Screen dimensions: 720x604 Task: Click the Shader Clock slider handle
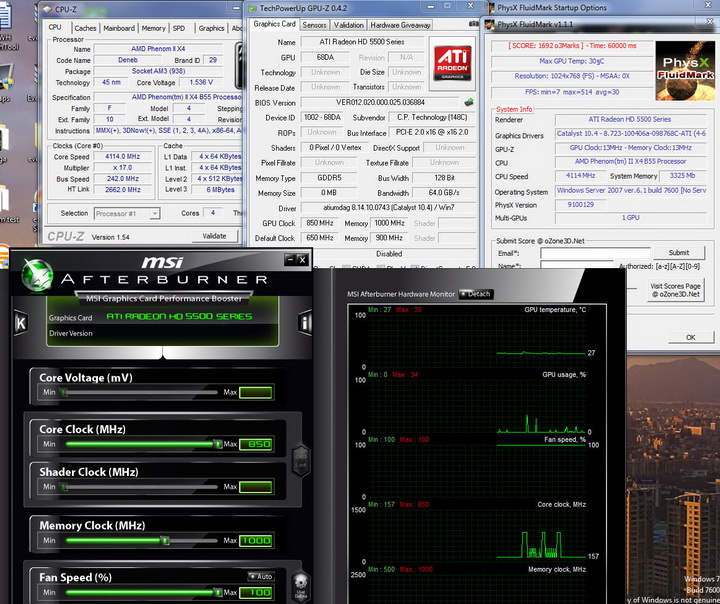click(x=64, y=487)
